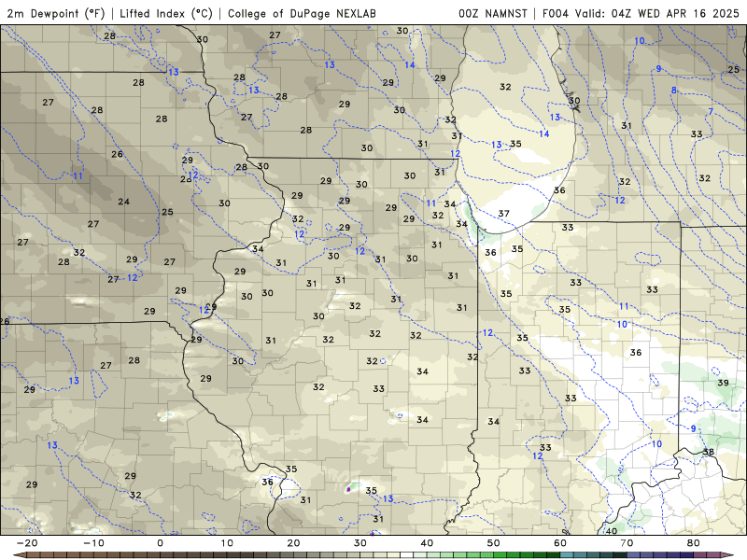Image resolution: width=747 pixels, height=560 pixels.
Task: Click the 30 label on the color scale
Action: tap(360, 543)
